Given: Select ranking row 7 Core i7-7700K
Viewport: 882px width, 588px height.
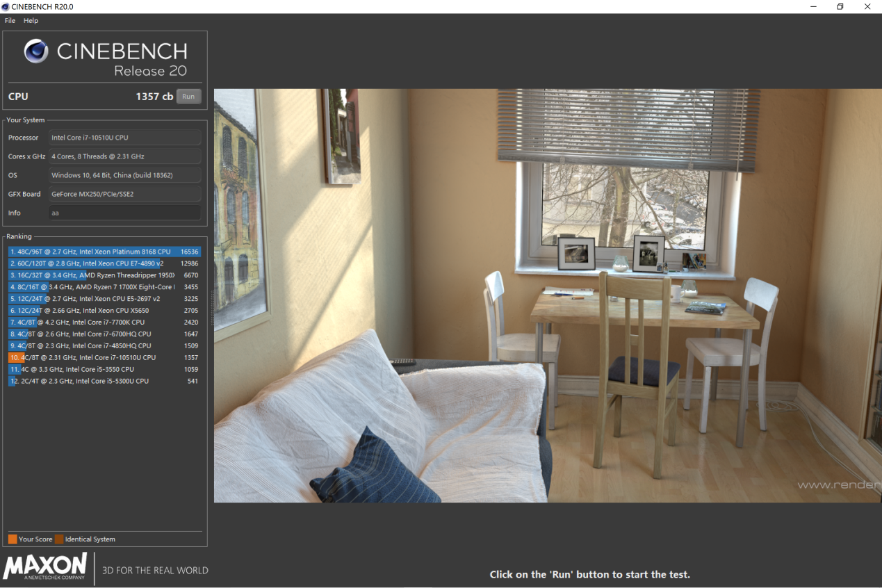Looking at the screenshot, I should 104,322.
